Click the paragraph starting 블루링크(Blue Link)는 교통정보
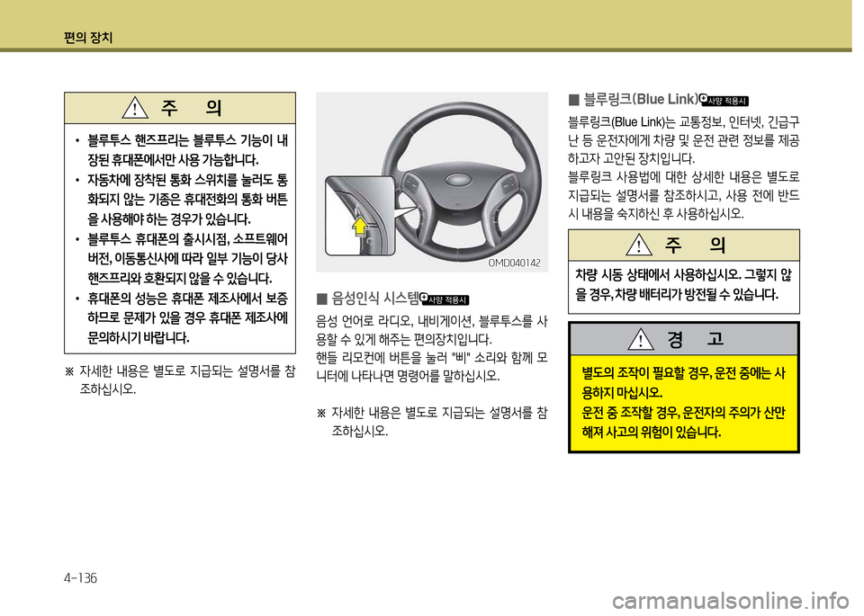The height and width of the screenshot is (616, 864). click(x=684, y=139)
